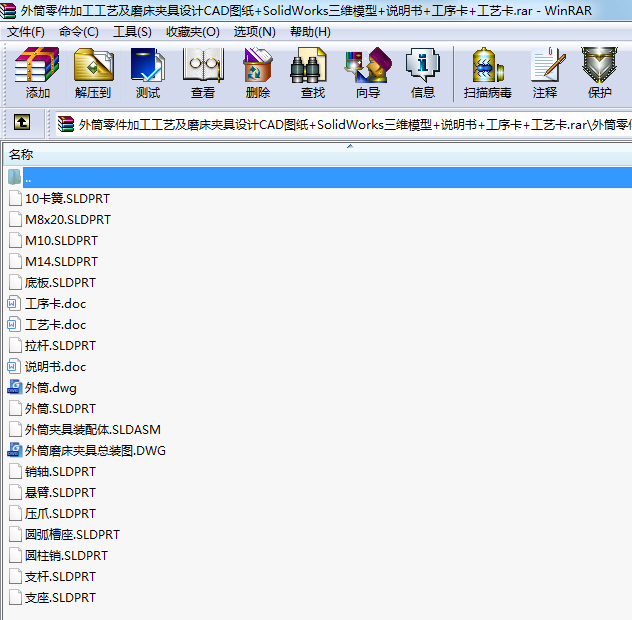
Task: Click the Virus Scan (扫描病毒) icon
Action: pyautogui.click(x=487, y=65)
